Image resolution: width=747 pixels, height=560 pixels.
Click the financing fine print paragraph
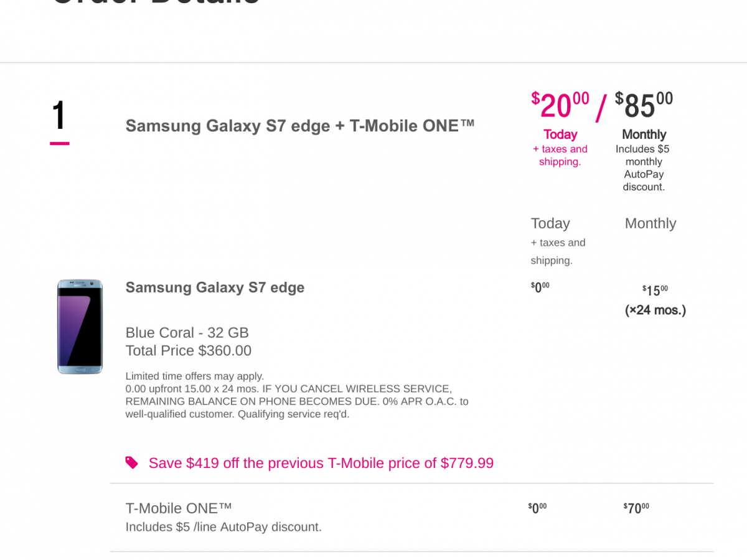click(297, 395)
